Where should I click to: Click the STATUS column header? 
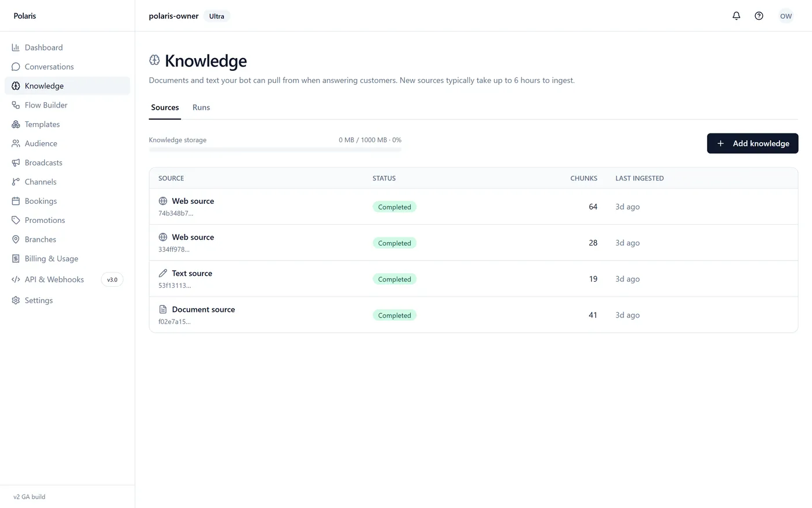[384, 178]
